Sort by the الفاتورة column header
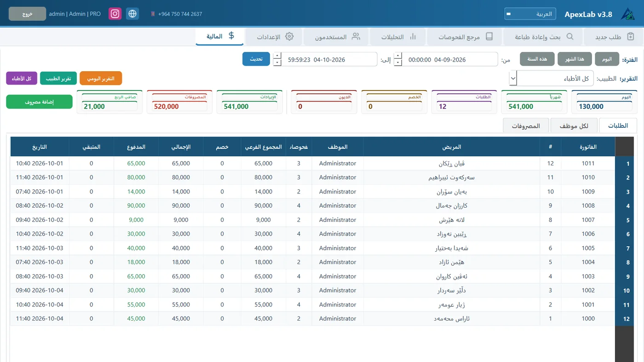 (x=588, y=147)
